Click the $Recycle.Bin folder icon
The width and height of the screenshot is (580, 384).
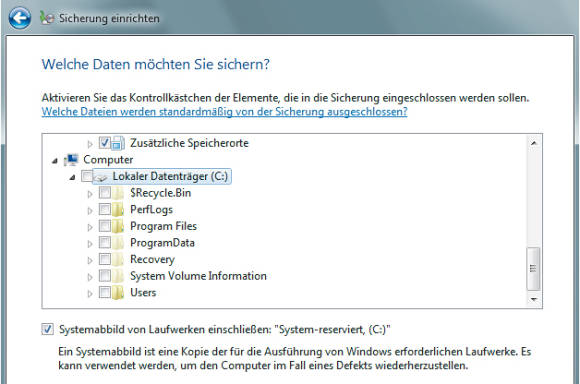(118, 193)
